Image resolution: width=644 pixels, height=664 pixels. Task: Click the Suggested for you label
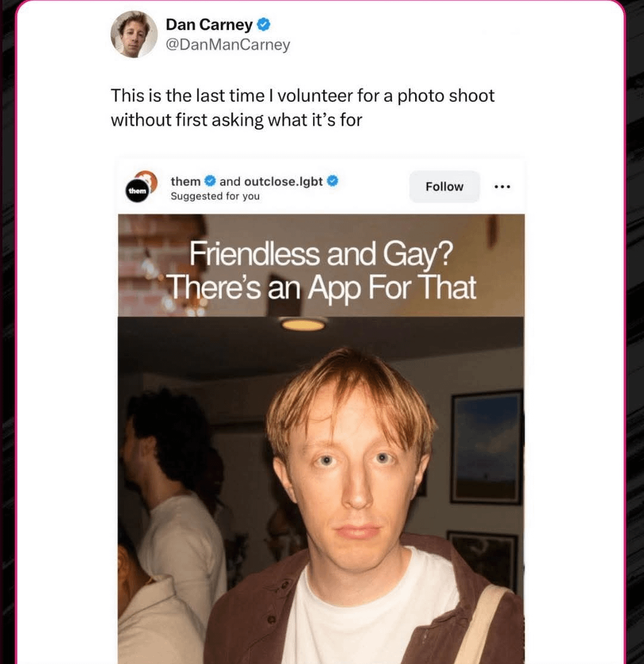(215, 196)
